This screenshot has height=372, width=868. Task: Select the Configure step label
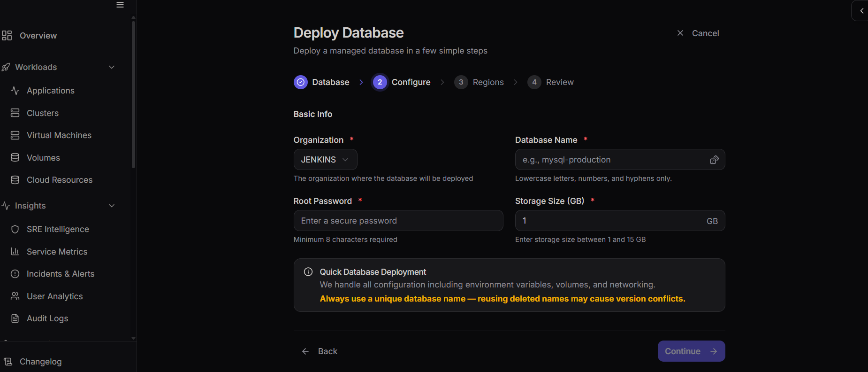click(411, 82)
